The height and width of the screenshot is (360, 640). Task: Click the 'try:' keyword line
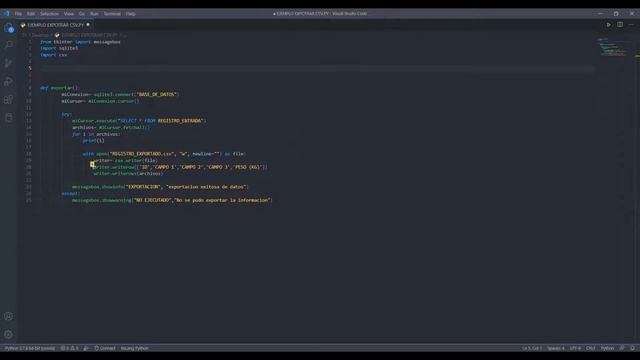pyautogui.click(x=67, y=114)
